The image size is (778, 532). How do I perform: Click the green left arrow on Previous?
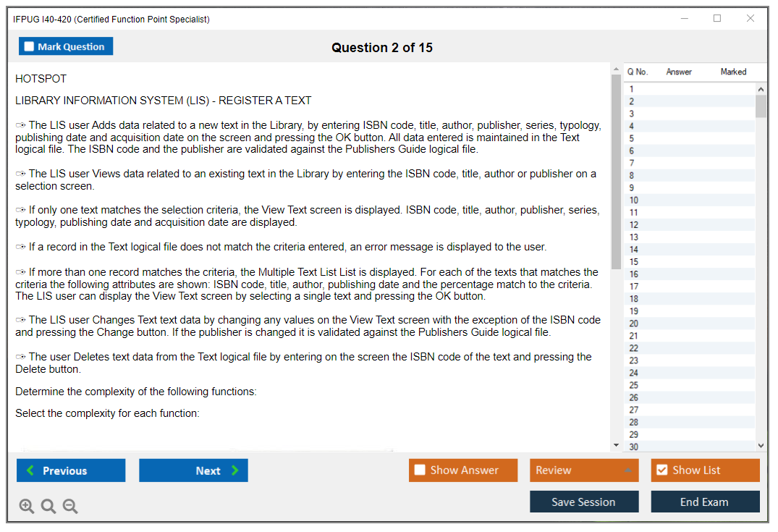click(30, 470)
